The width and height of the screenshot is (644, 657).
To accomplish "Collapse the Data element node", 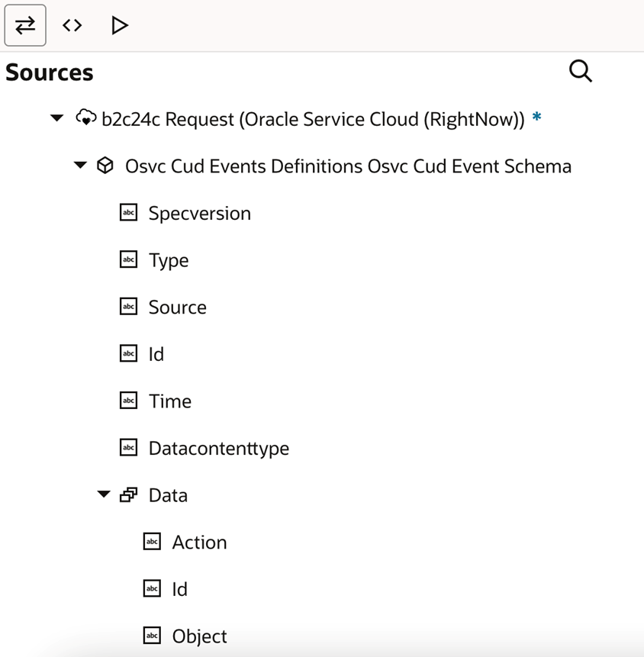I will (x=104, y=494).
